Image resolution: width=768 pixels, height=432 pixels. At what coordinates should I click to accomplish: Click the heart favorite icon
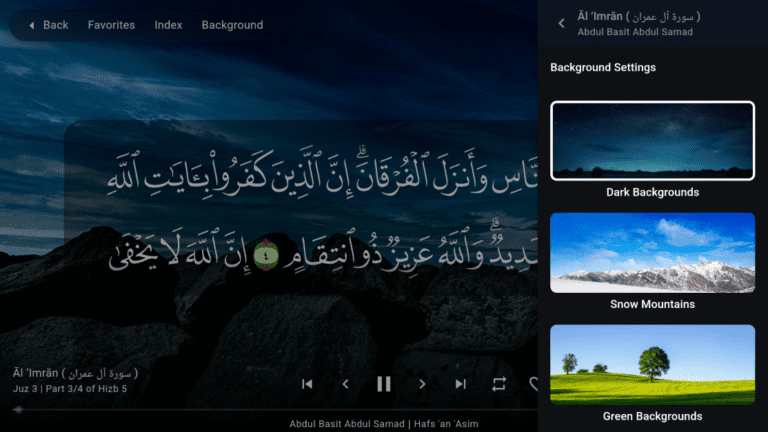[533, 384]
